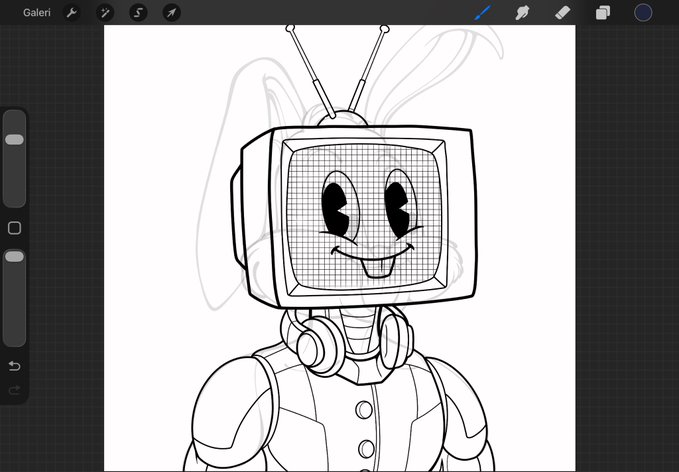The height and width of the screenshot is (472, 679).
Task: Open the Layers panel
Action: 603,13
